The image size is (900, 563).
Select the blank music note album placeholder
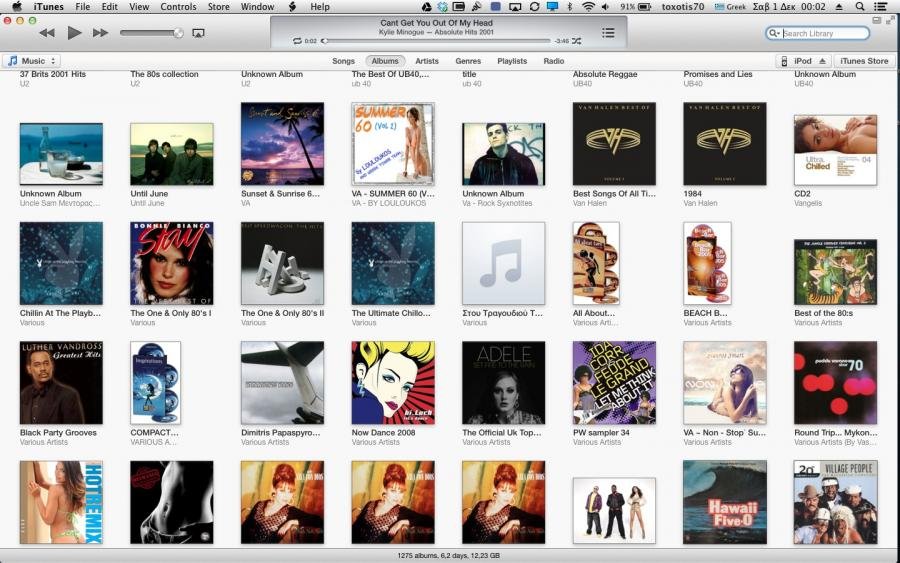tap(503, 263)
